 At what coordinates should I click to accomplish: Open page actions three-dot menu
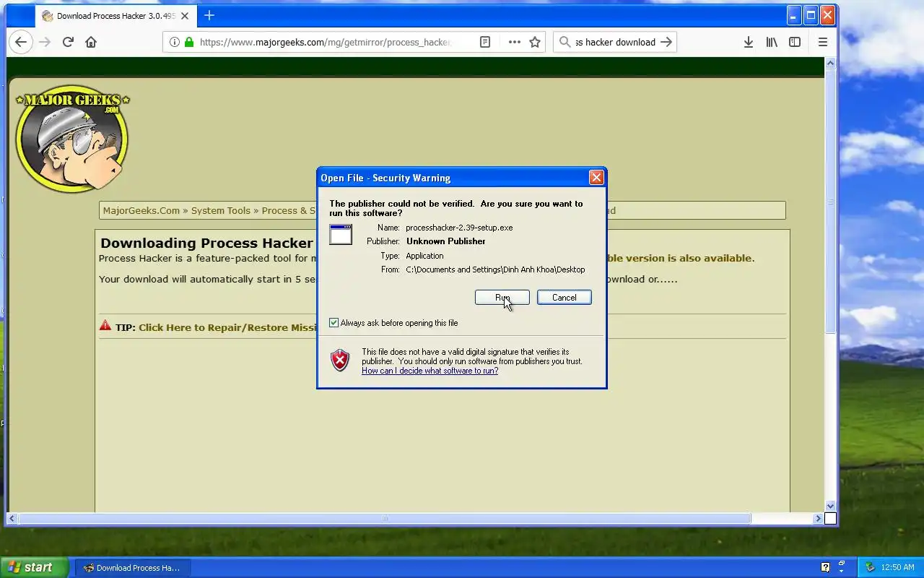click(515, 42)
